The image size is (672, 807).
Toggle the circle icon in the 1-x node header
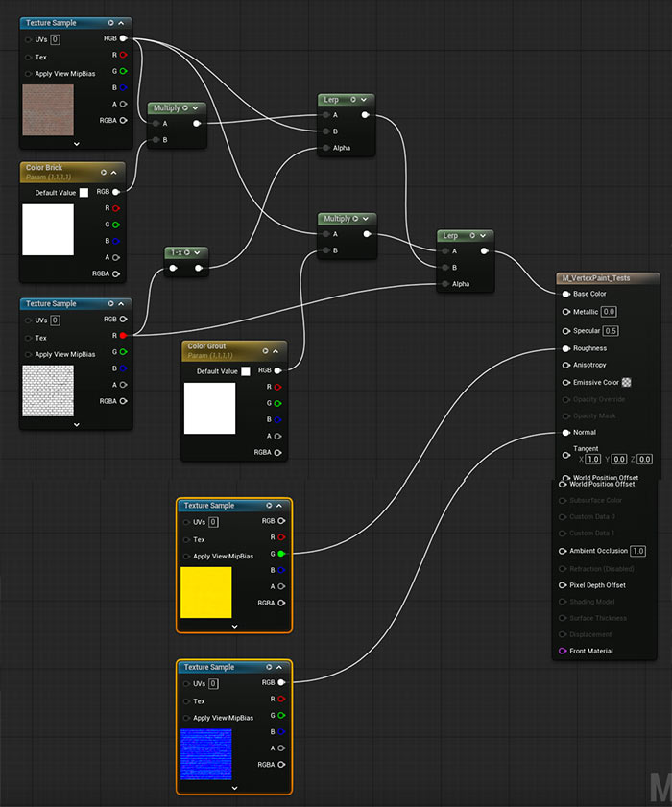click(x=186, y=252)
